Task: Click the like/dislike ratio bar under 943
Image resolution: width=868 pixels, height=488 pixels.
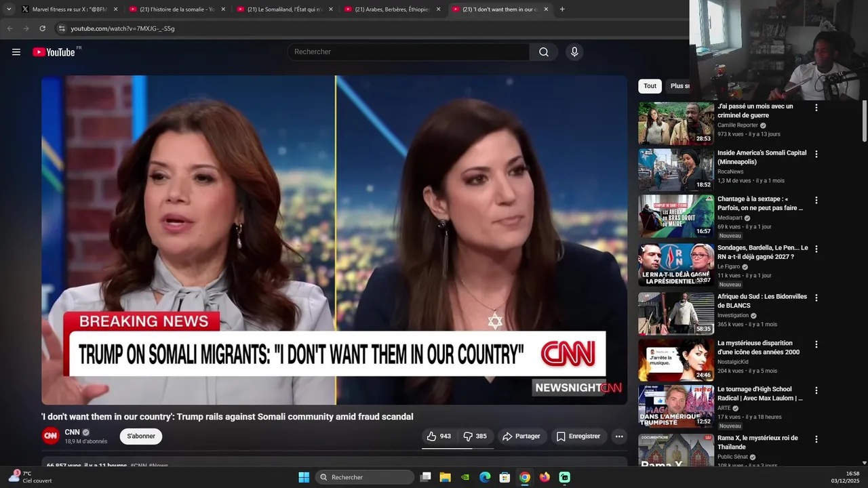Action: click(x=458, y=448)
